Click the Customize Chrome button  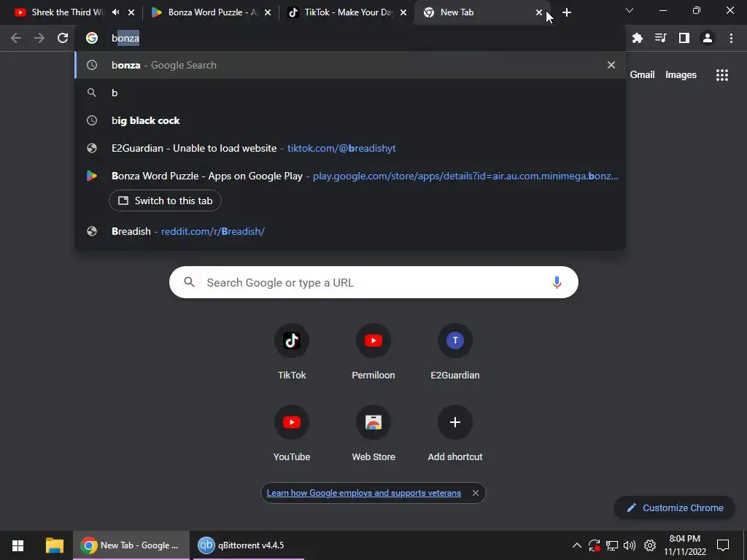(675, 507)
